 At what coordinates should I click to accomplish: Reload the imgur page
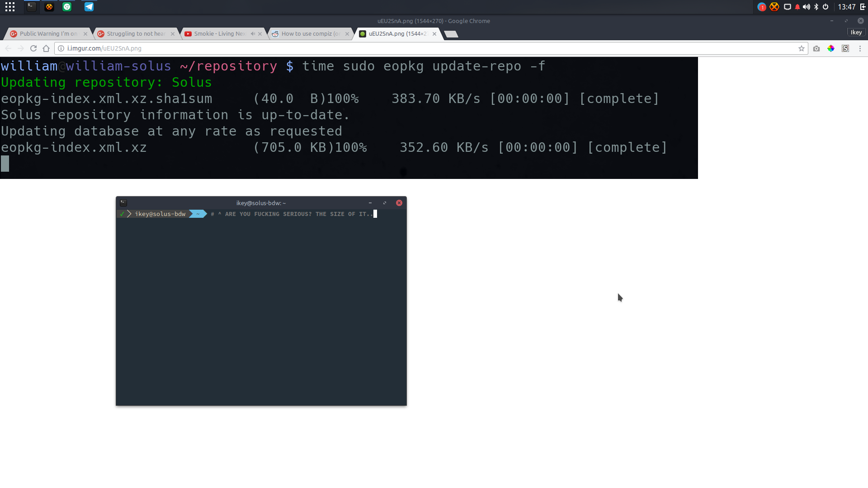pos(33,48)
